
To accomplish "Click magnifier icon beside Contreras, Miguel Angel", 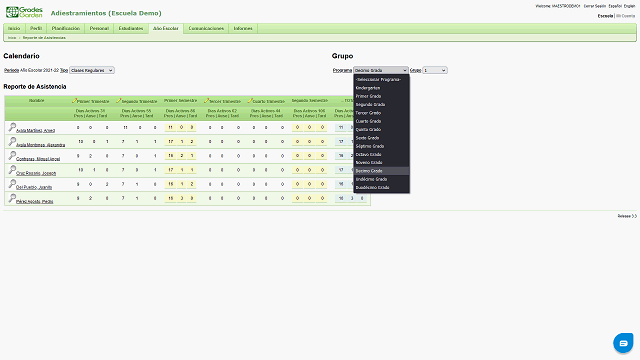I will pos(12,156).
